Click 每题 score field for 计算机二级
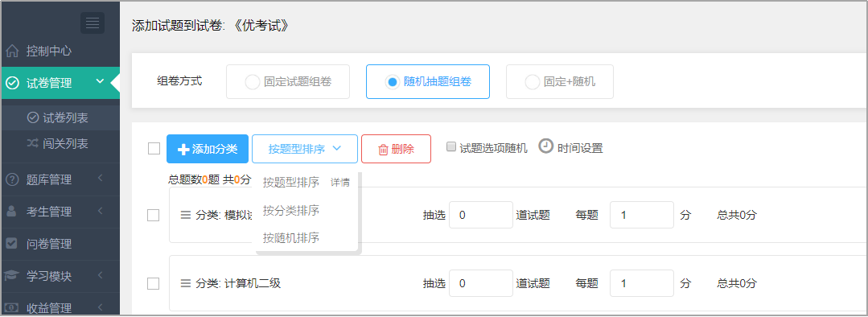 pos(642,283)
